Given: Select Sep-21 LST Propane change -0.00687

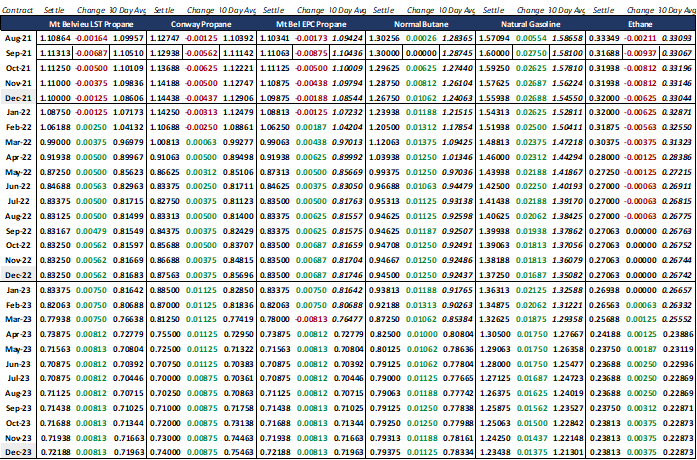Looking at the screenshot, I should point(91,53).
